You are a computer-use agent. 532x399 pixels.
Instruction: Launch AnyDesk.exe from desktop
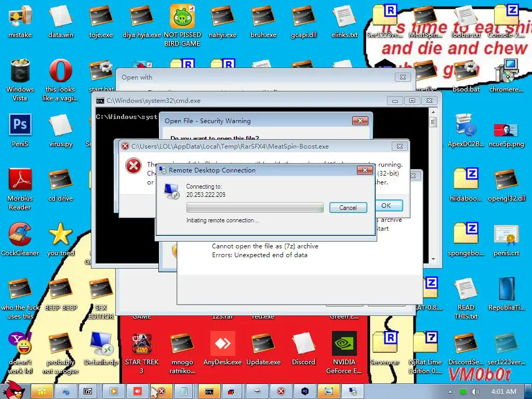click(222, 349)
